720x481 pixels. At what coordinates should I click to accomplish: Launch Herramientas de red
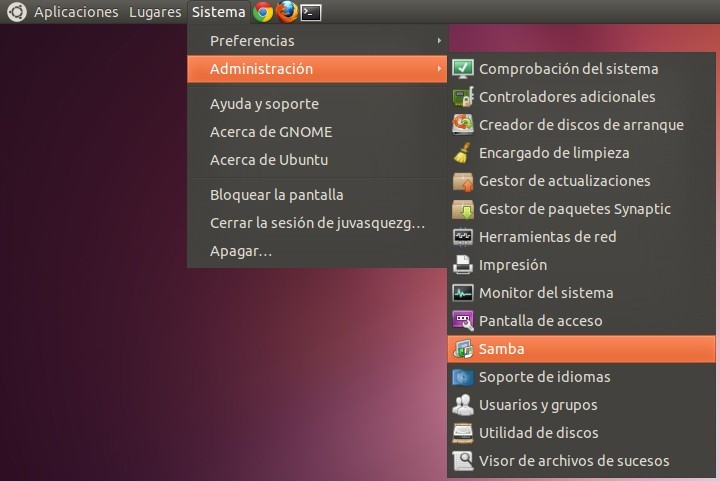[581, 237]
